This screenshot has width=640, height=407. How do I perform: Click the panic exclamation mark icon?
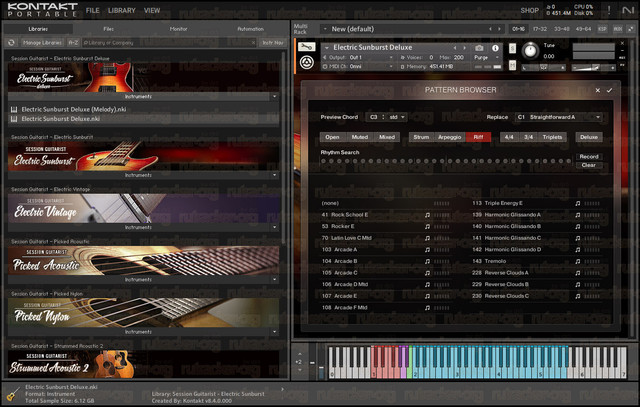pyautogui.click(x=609, y=10)
